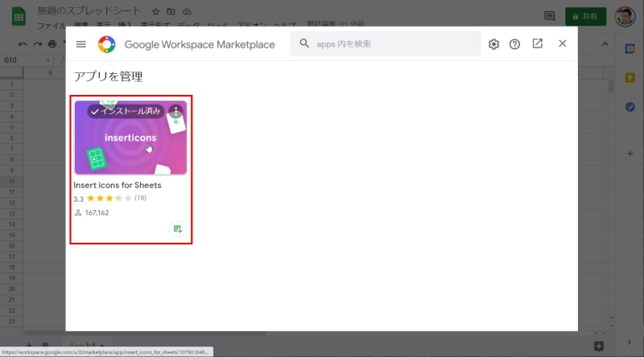Click the green share button

[585, 16]
